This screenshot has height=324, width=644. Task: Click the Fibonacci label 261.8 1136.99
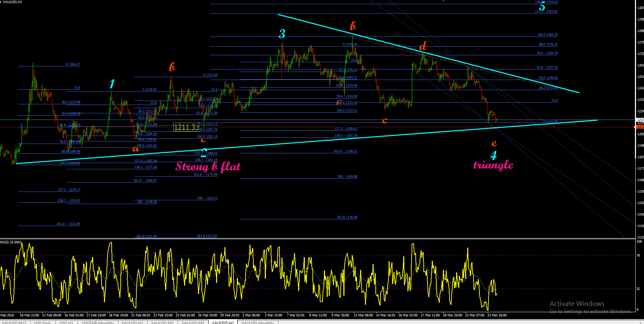point(347,217)
